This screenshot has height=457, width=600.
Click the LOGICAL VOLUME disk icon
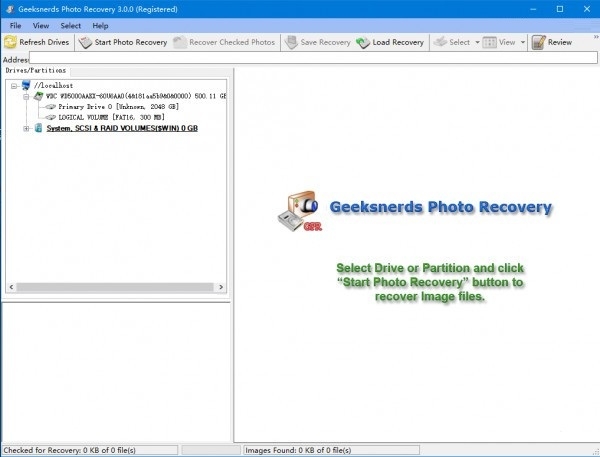point(51,117)
